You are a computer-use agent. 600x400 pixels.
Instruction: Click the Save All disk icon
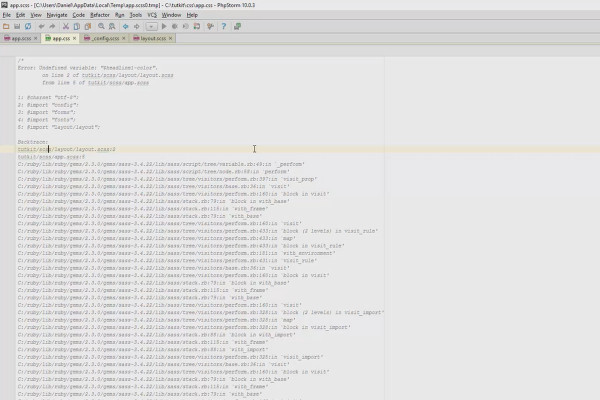17,26
